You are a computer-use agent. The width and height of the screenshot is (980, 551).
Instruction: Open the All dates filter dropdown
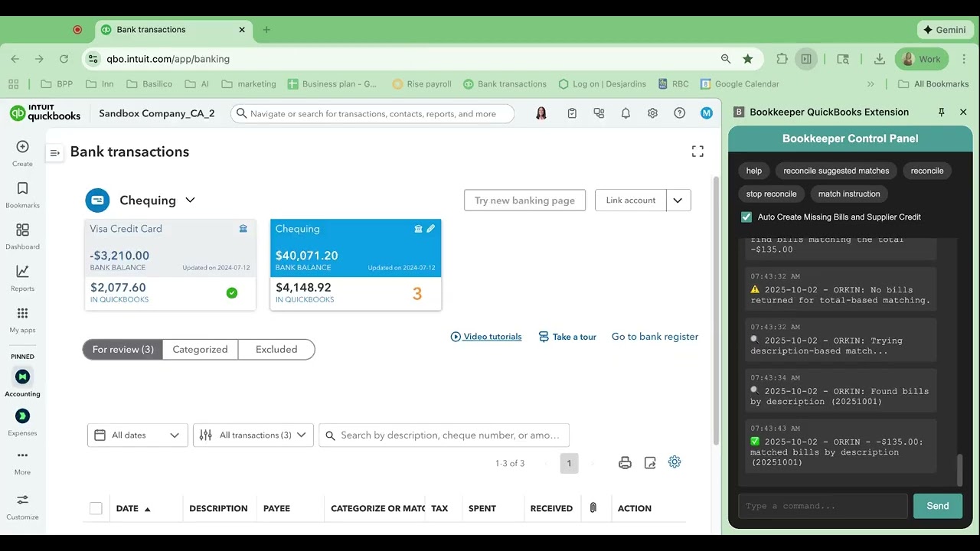tap(138, 435)
